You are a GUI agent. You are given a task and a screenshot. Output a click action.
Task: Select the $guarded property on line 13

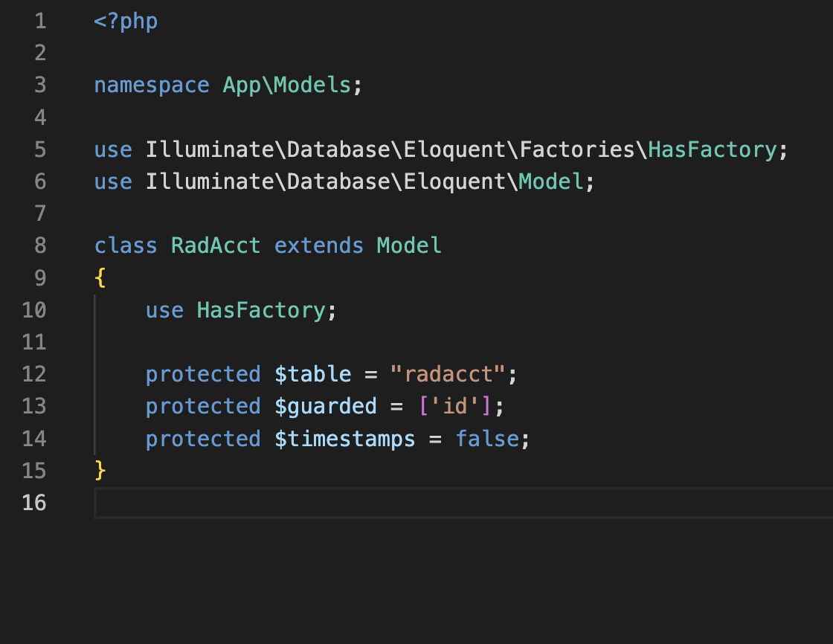click(x=325, y=406)
